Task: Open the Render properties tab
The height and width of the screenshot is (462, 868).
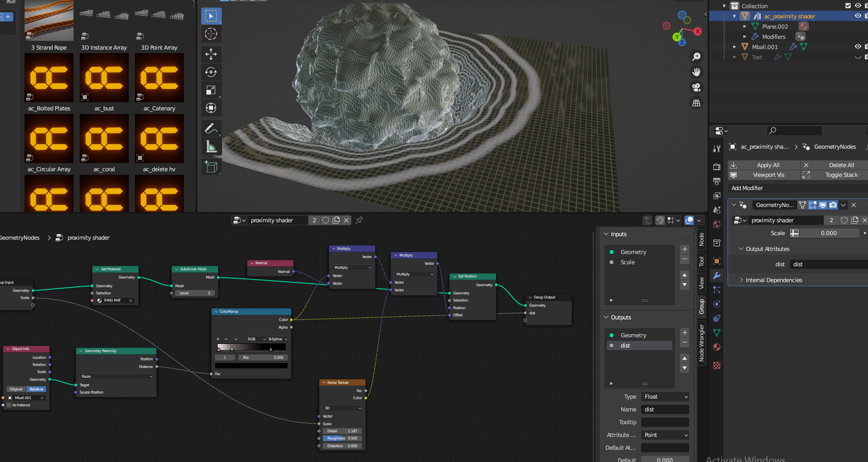Action: 717,167
